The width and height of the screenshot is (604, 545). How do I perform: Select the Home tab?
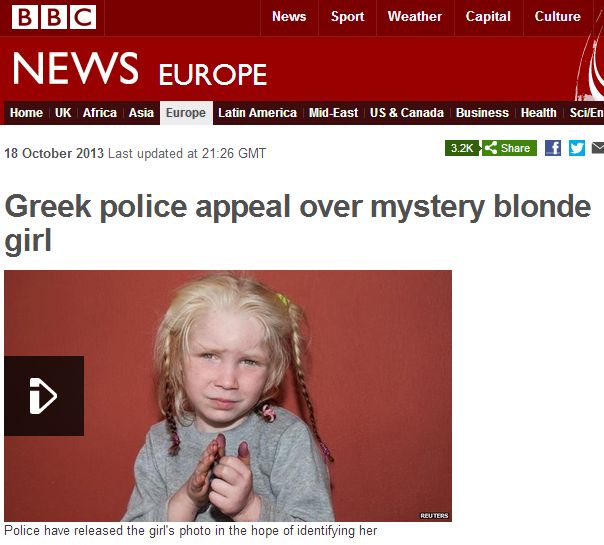26,113
